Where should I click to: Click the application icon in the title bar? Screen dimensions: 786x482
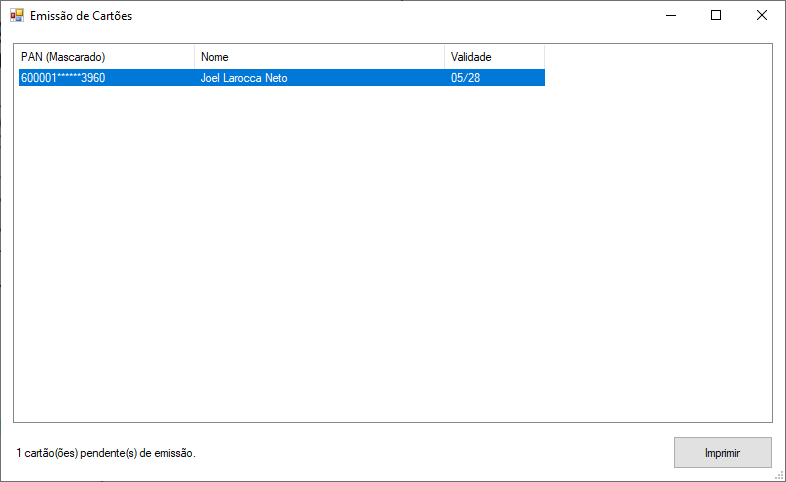click(16, 16)
